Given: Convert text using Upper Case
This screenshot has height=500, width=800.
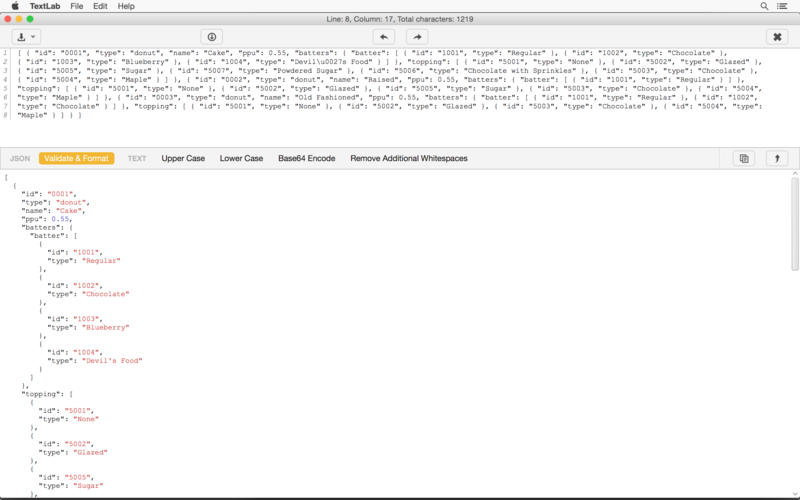Looking at the screenshot, I should 183,158.
